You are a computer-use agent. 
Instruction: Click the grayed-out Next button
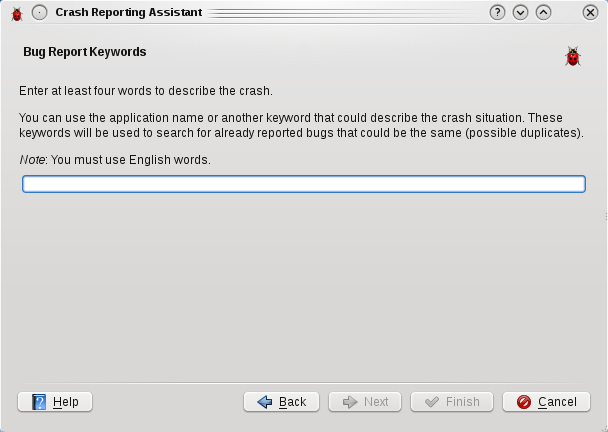[x=365, y=402]
